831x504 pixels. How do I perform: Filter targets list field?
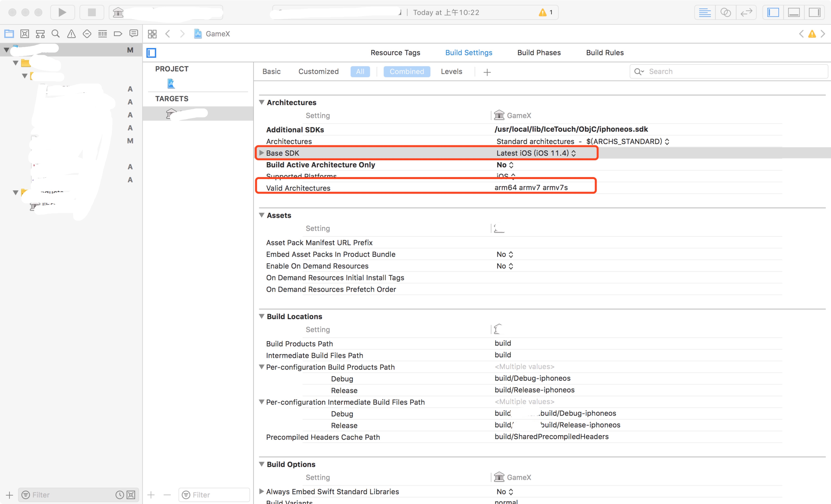click(x=214, y=495)
